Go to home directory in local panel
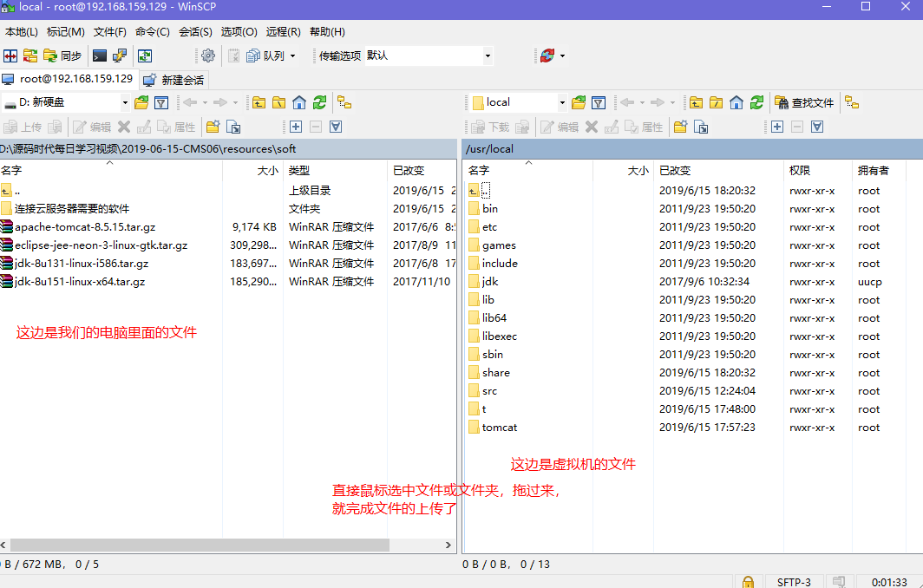Screen dimensions: 923x588 tap(299, 103)
